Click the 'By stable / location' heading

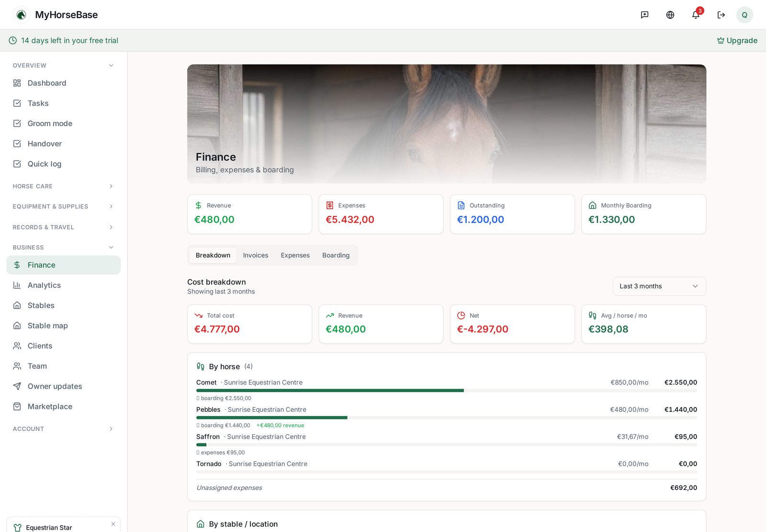coord(243,524)
